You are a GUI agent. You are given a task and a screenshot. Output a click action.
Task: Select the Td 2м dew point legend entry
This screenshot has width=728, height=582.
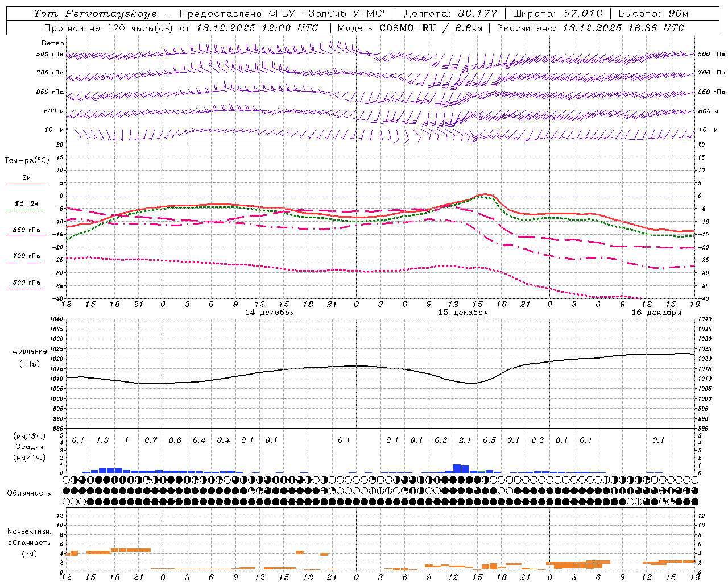pyautogui.click(x=26, y=203)
